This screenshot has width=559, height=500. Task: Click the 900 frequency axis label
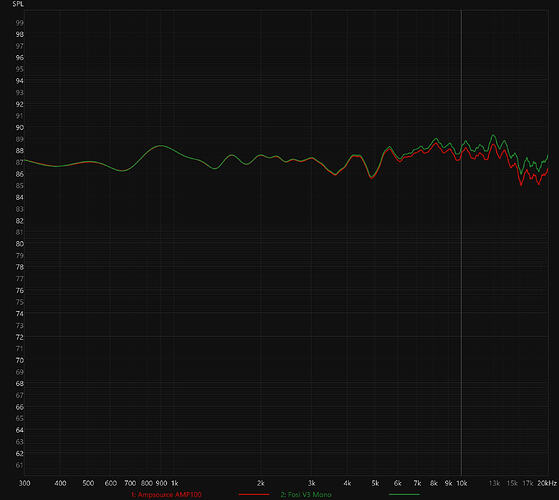click(161, 483)
